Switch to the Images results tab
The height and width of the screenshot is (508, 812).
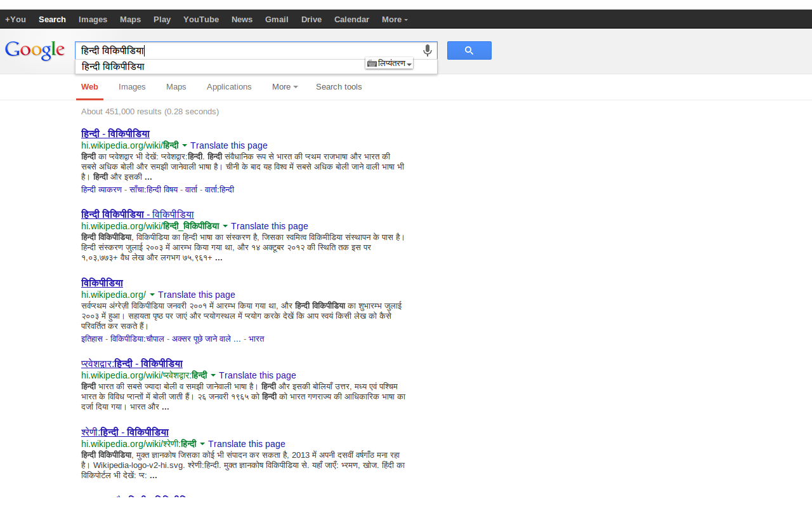pyautogui.click(x=132, y=87)
